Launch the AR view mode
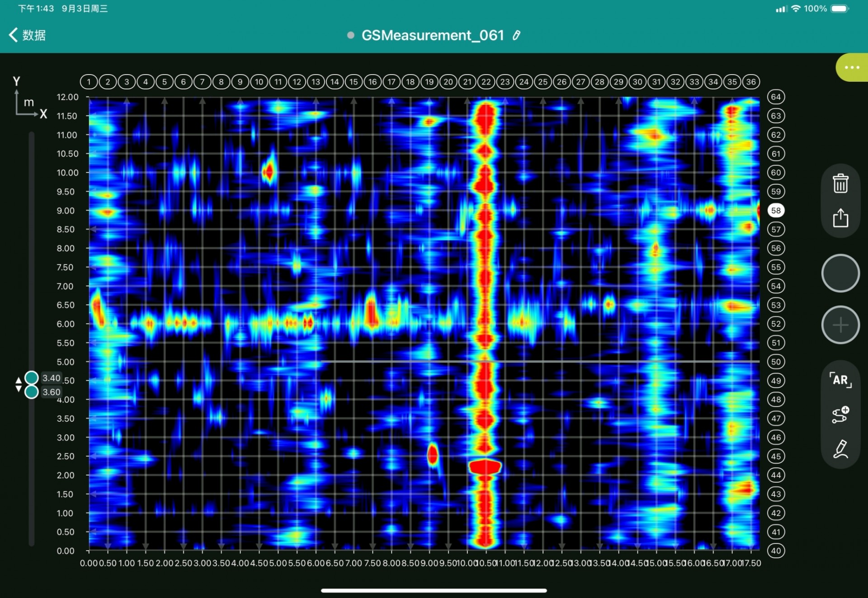868x598 pixels. (x=840, y=380)
